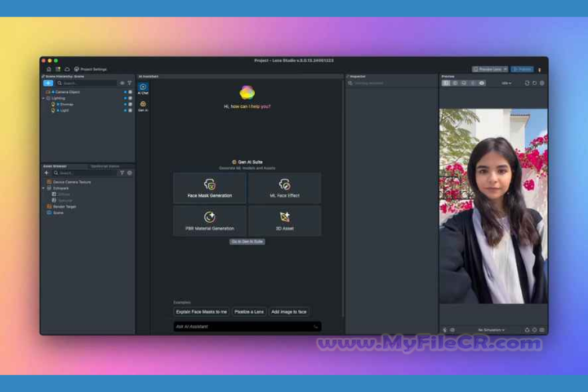This screenshot has width=588, height=392.
Task: Toggle the Scene Hierarchy visibility eye filter
Action: [x=122, y=83]
